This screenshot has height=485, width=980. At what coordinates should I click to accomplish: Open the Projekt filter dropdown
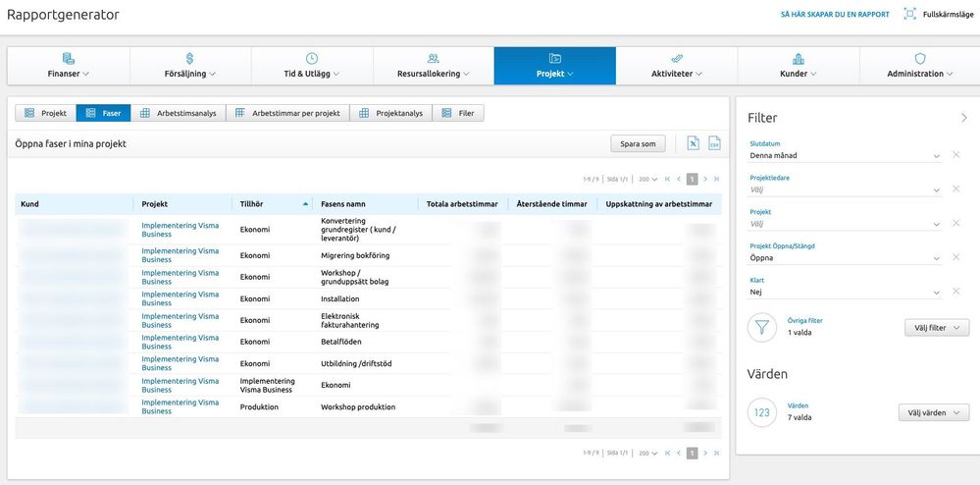(x=845, y=224)
